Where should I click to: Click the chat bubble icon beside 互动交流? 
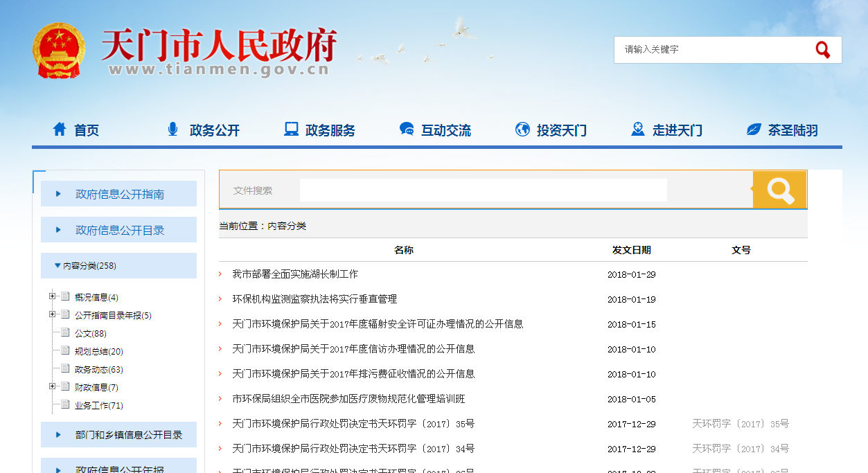click(407, 130)
